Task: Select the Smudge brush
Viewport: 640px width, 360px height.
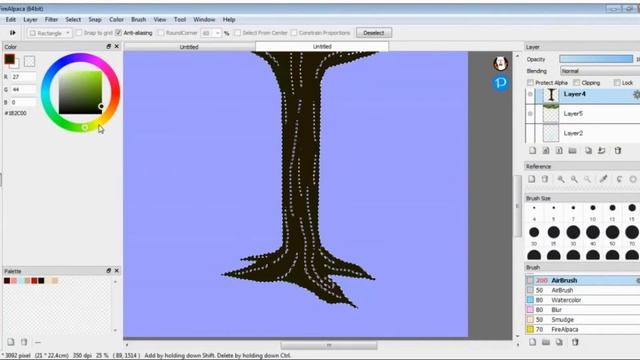Action: click(x=583, y=320)
